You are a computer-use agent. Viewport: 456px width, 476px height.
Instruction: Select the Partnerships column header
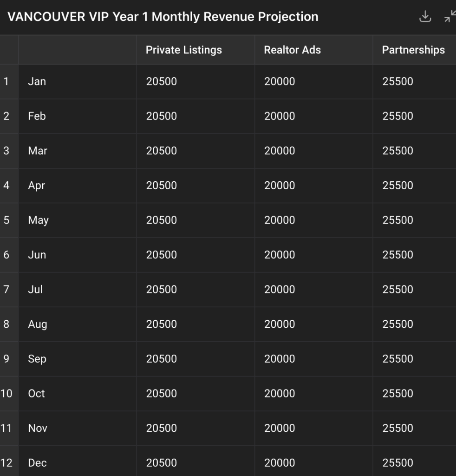point(413,50)
